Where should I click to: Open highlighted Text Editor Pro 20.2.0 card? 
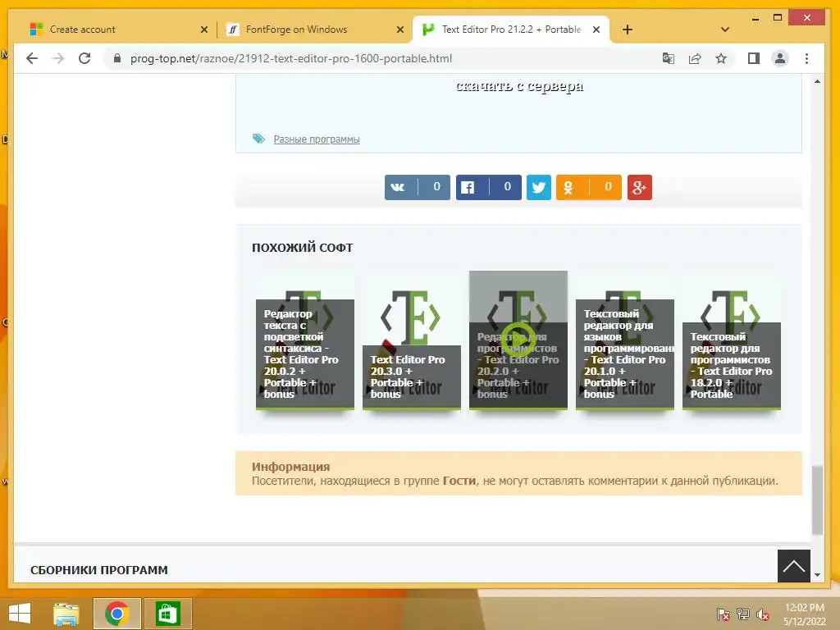coord(518,340)
